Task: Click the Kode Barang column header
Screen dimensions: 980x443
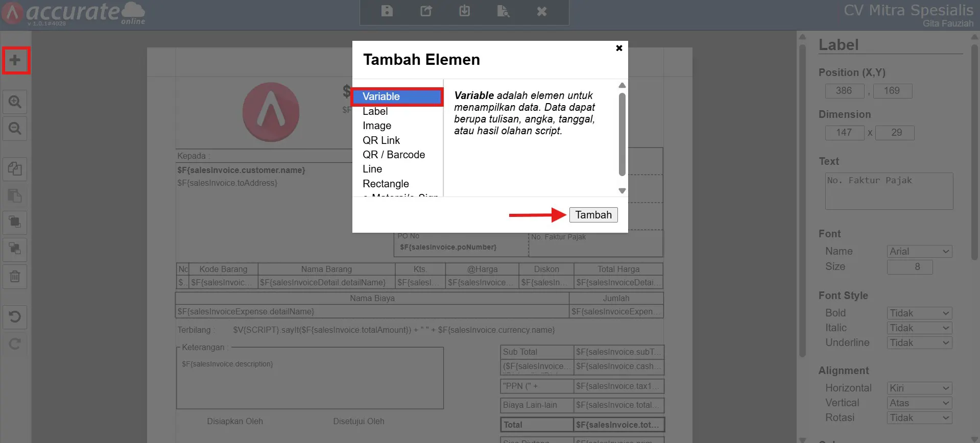Action: point(223,269)
